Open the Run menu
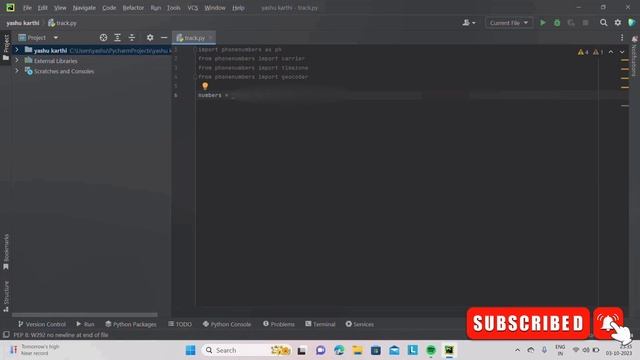 [x=156, y=8]
